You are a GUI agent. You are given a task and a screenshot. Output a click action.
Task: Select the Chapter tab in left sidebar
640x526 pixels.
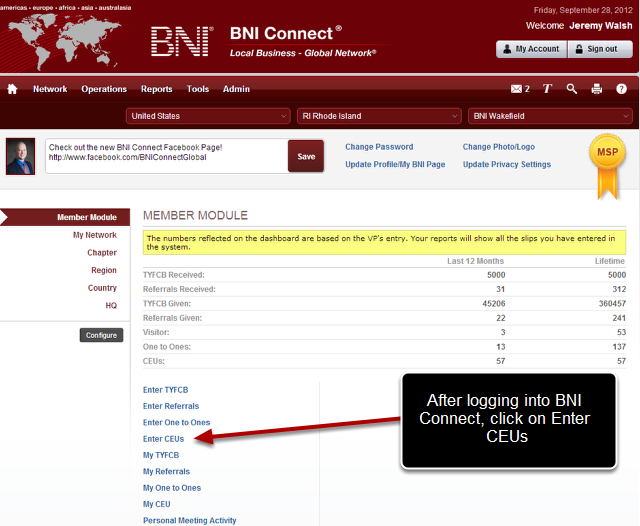coord(102,253)
